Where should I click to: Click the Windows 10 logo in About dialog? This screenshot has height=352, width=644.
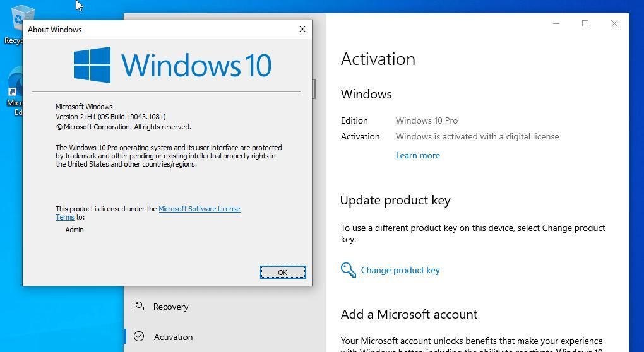pos(172,65)
